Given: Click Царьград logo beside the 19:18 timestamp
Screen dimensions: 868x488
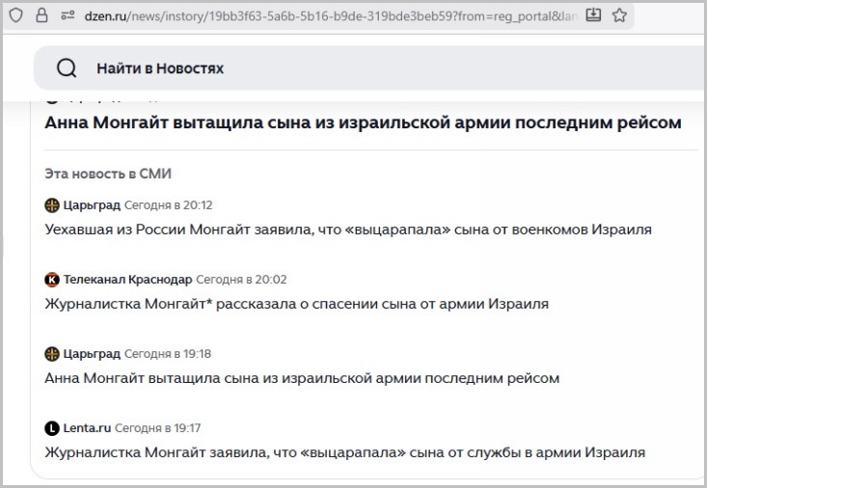Looking at the screenshot, I should [x=52, y=354].
